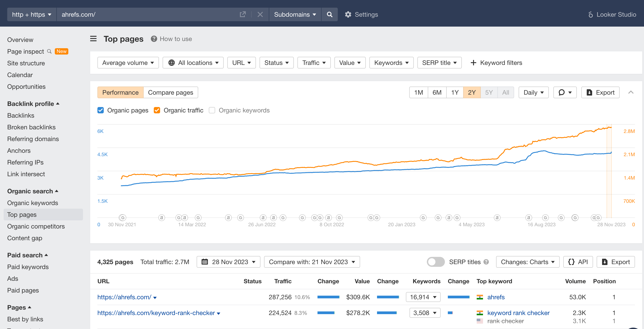Click Google update marker near 30 Nov 2021

(x=122, y=218)
